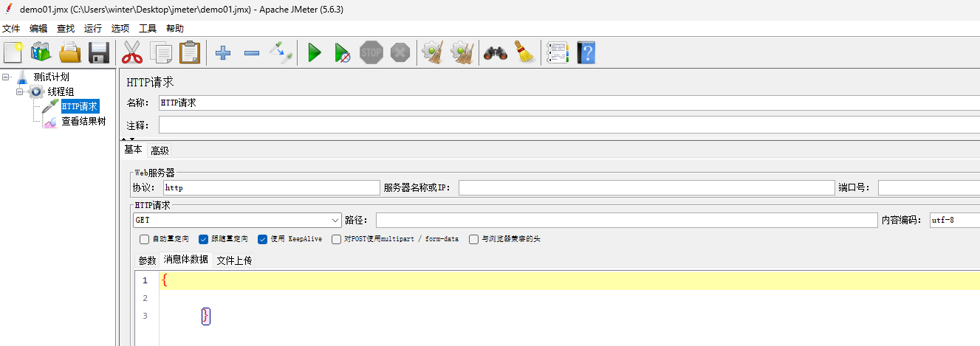This screenshot has height=346, width=980.
Task: Click the Copy icon in toolbar
Action: (x=161, y=52)
